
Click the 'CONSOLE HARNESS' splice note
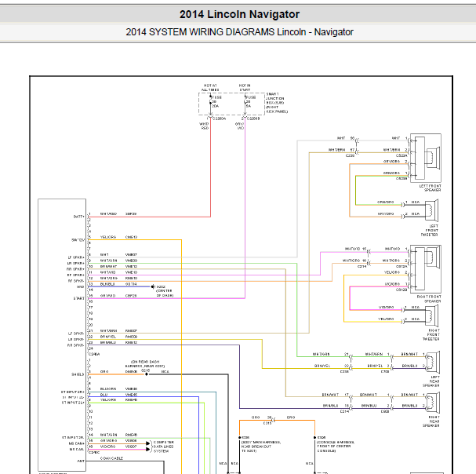tap(335, 447)
